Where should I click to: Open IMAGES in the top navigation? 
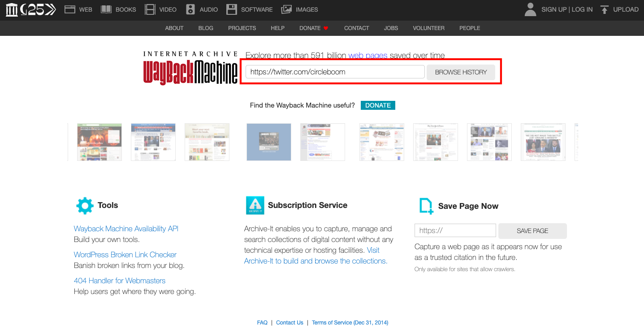coord(307,9)
